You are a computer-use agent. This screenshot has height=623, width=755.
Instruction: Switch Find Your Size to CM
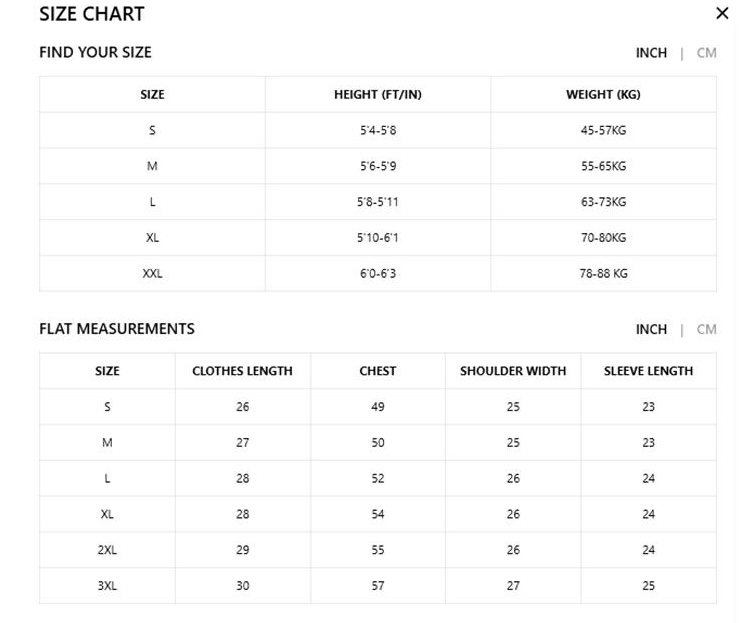coord(706,53)
